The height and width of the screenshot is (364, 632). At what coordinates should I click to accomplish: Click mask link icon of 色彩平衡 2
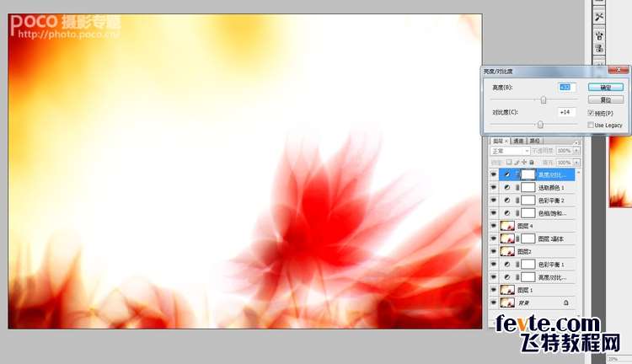tap(517, 201)
